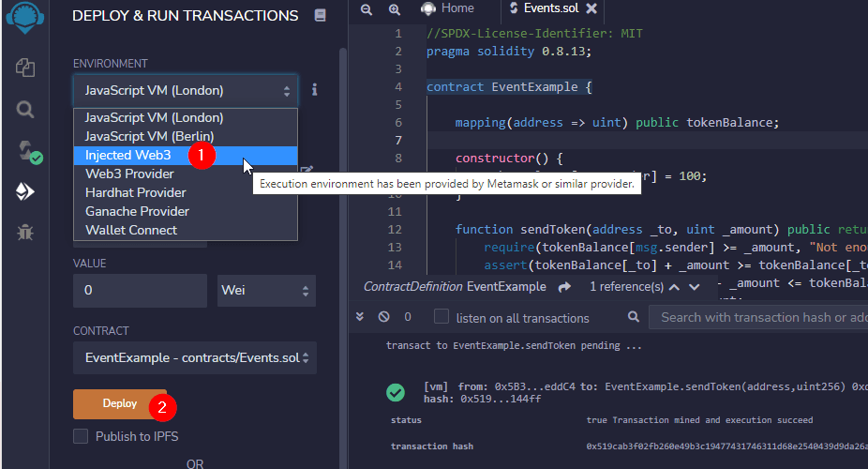The image size is (868, 469).
Task: Switch to the Events.sol tab
Action: click(551, 8)
